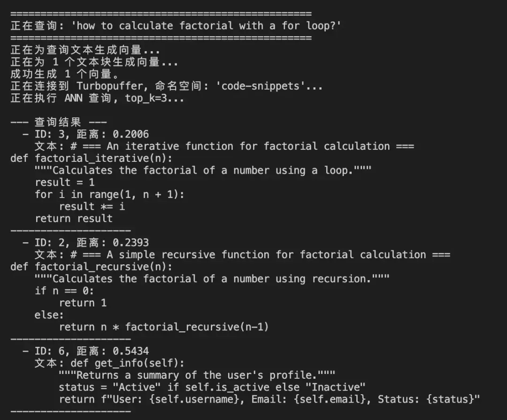Click 'def factorial_recursive(n):' line
Viewport: 507px width, 420px height.
pyautogui.click(x=91, y=267)
